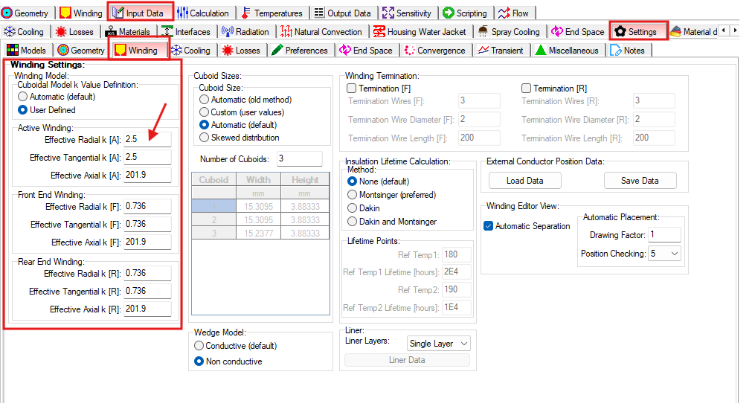Image resolution: width=741 pixels, height=403 pixels.
Task: Uncheck the Automatic Separation checkbox
Action: (x=488, y=226)
